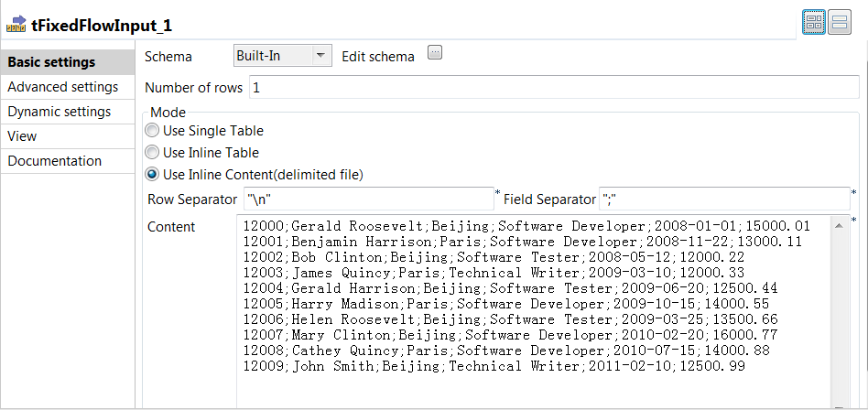Focus the Field Separator input field

coord(723,199)
